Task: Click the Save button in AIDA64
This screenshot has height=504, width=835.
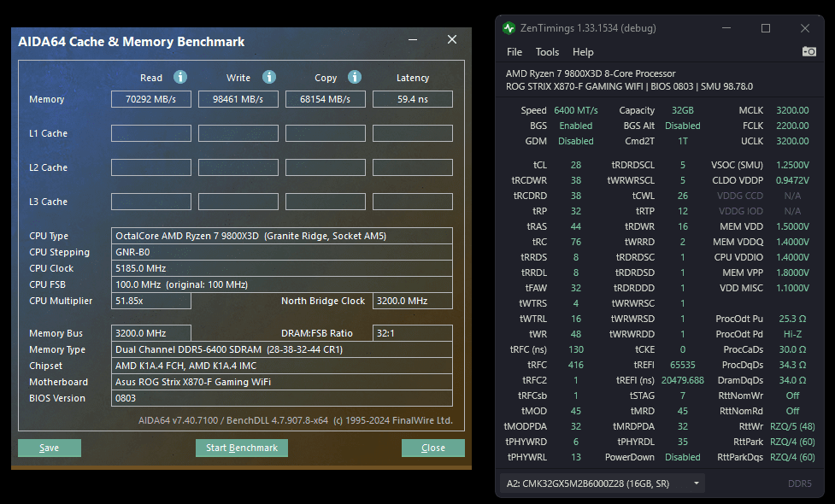Action: [x=50, y=448]
